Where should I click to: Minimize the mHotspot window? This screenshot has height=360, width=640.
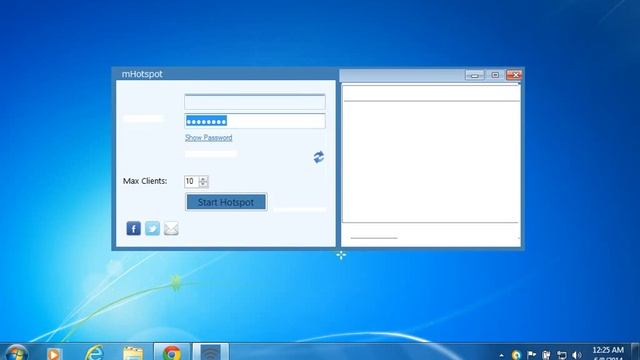coord(475,75)
